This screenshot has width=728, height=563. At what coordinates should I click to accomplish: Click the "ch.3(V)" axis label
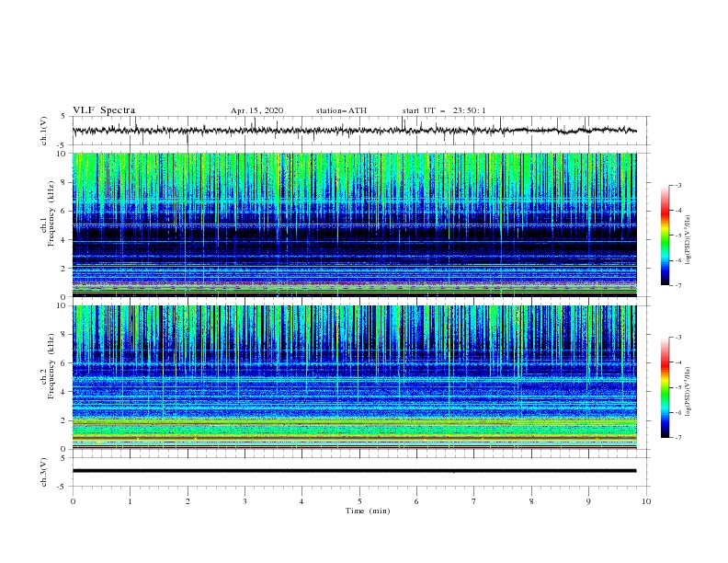[44, 472]
